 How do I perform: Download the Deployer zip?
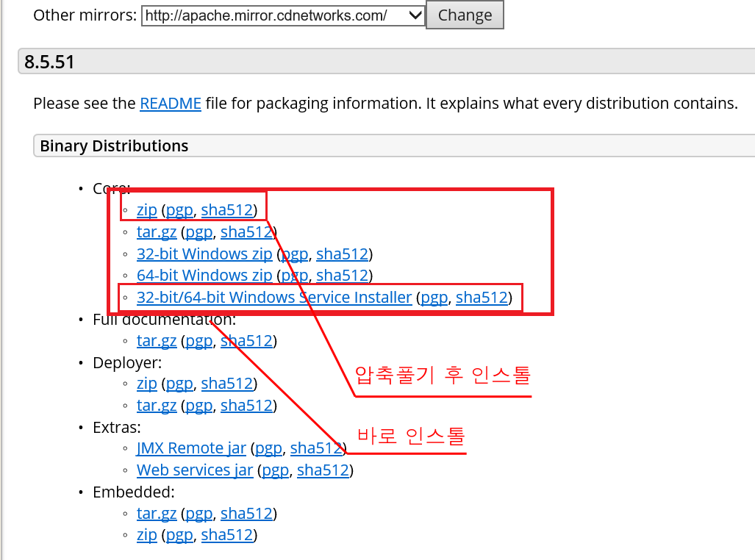click(x=147, y=384)
